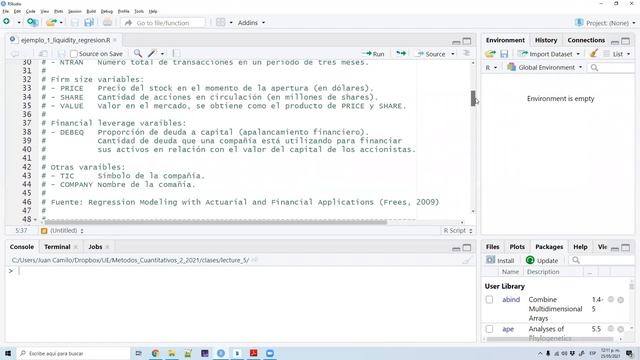Click the Run button
Viewport: 640px width, 360px height.
[x=373, y=54]
